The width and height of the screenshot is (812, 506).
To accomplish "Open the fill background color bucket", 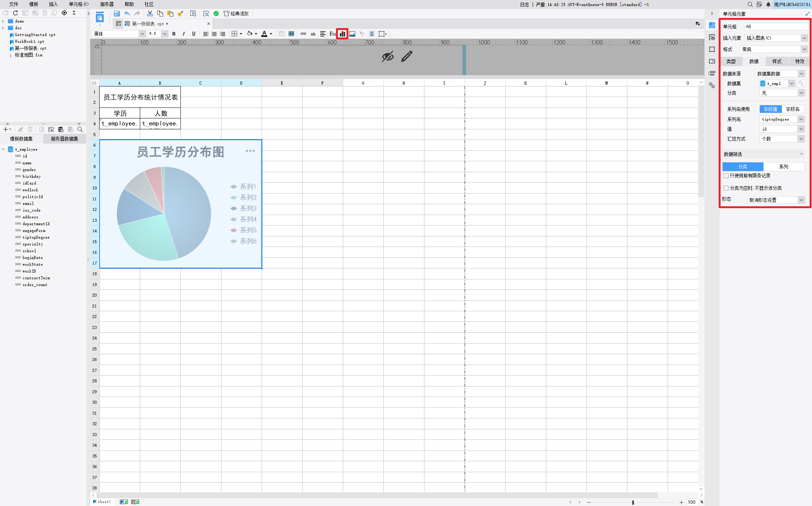I will [x=249, y=34].
